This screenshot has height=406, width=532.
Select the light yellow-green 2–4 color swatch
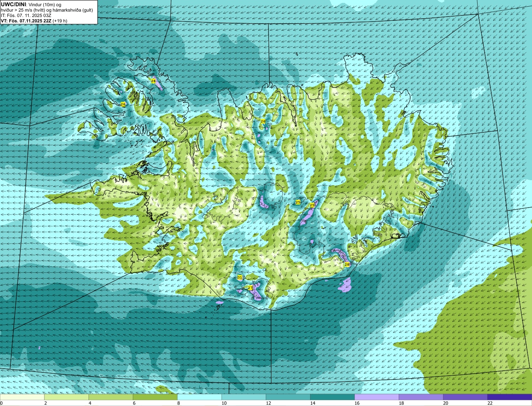[66, 397]
